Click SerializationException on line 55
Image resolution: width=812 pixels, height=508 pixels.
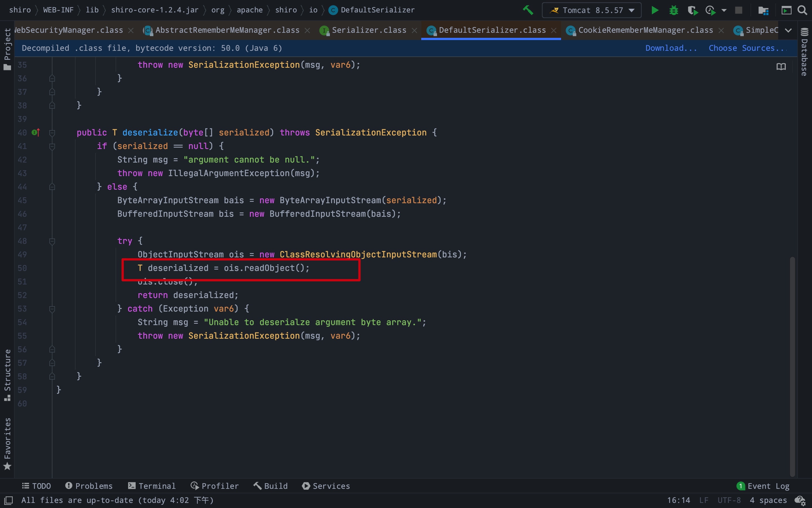pos(244,336)
